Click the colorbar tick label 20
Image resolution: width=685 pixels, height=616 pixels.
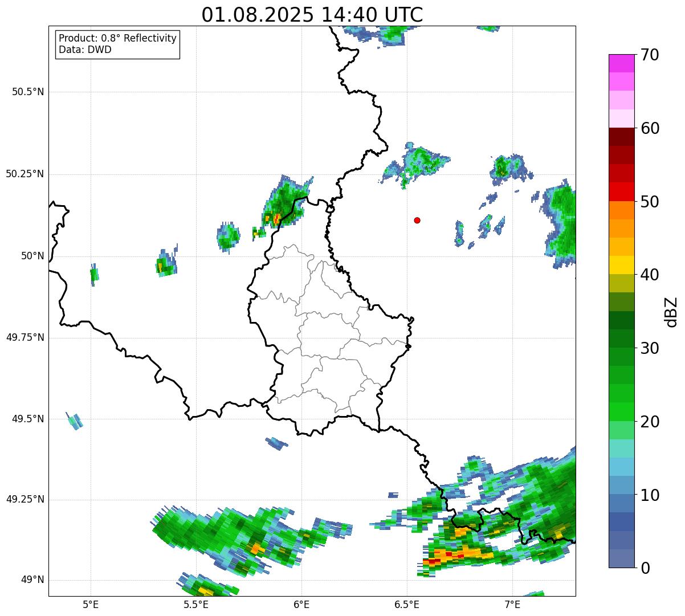click(650, 422)
